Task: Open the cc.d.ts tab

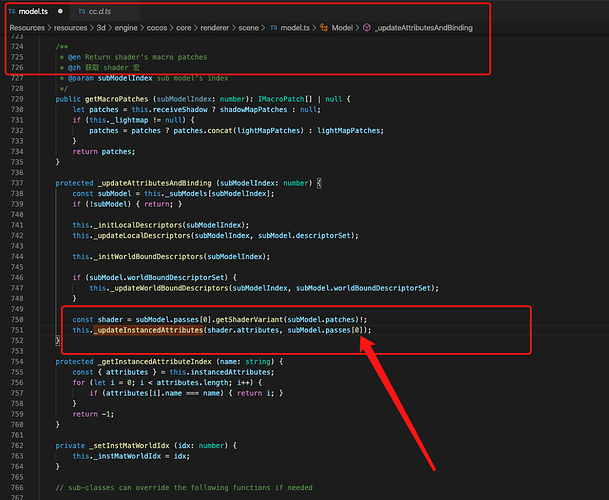Action: click(99, 12)
